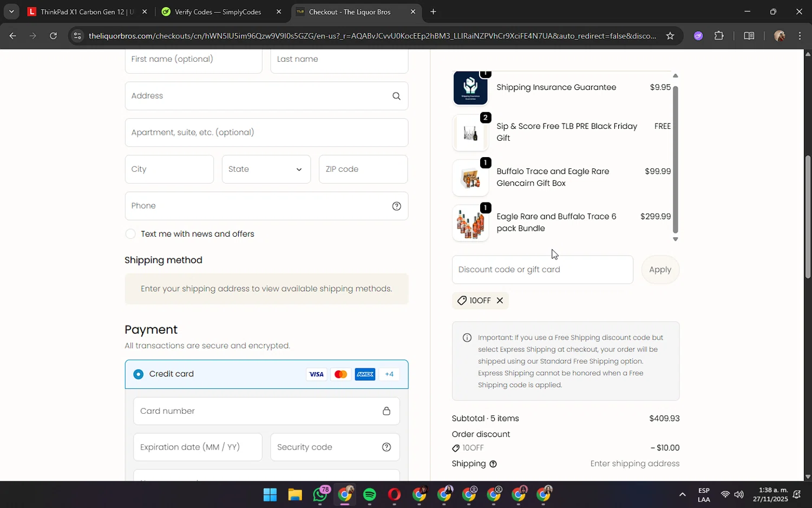Image resolution: width=812 pixels, height=508 pixels.
Task: Click the Sip & Score Free Gift thumbnail
Action: click(x=470, y=133)
